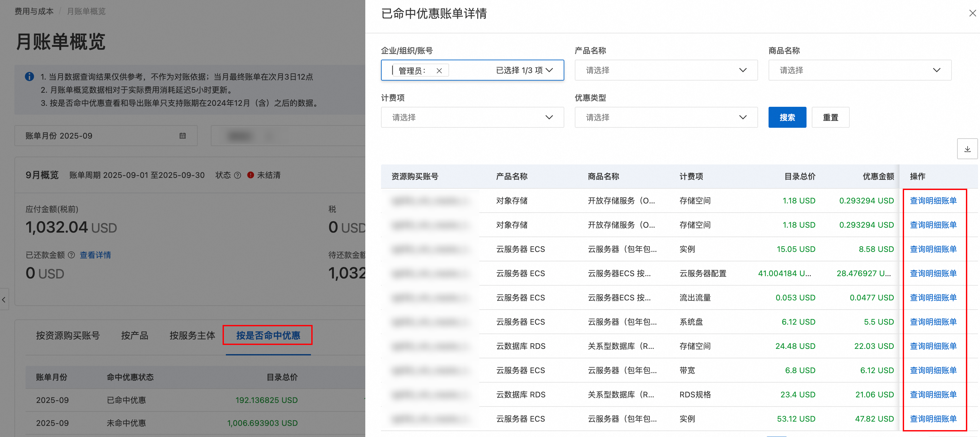980x437 pixels.
Task: Open the 商品名称 dropdown
Action: tap(860, 70)
